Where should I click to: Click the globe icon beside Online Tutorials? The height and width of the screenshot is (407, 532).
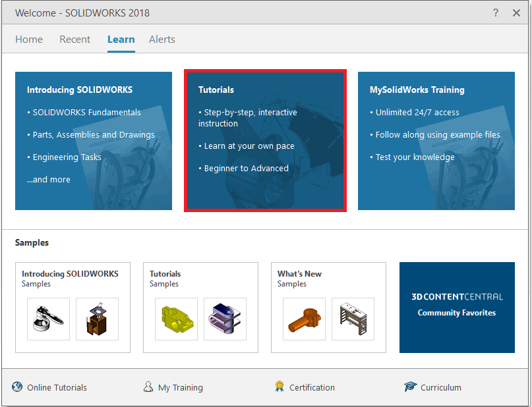tap(17, 387)
